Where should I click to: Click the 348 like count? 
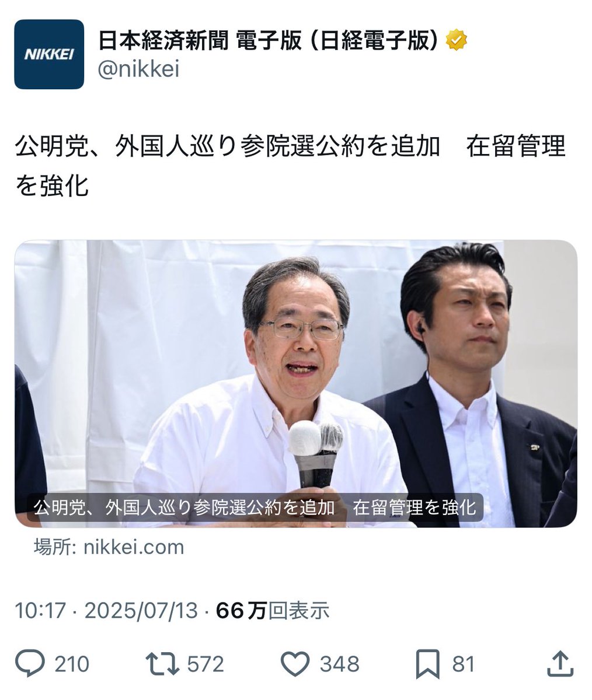(x=339, y=664)
